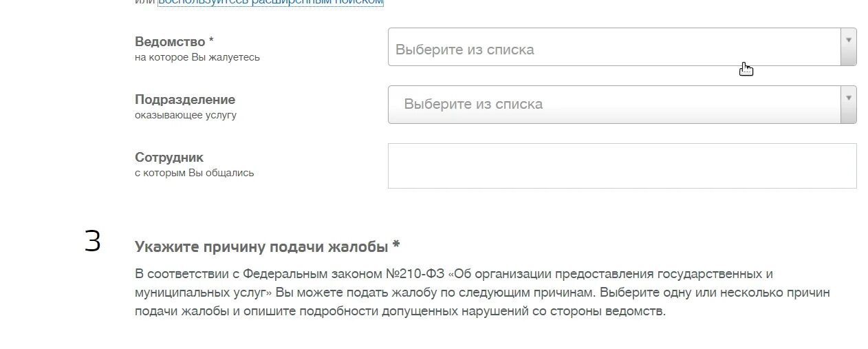
Task: Select the Ведомство 'Выберите из списка' field
Action: tap(614, 47)
